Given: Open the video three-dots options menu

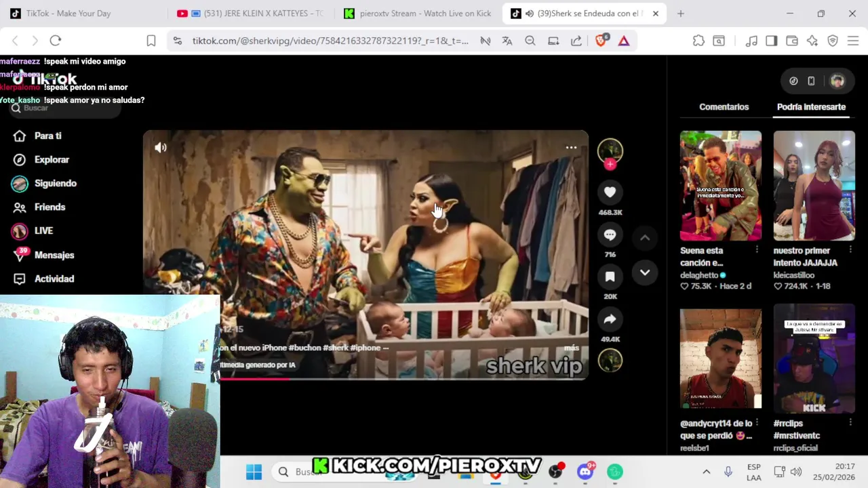Looking at the screenshot, I should tap(571, 147).
